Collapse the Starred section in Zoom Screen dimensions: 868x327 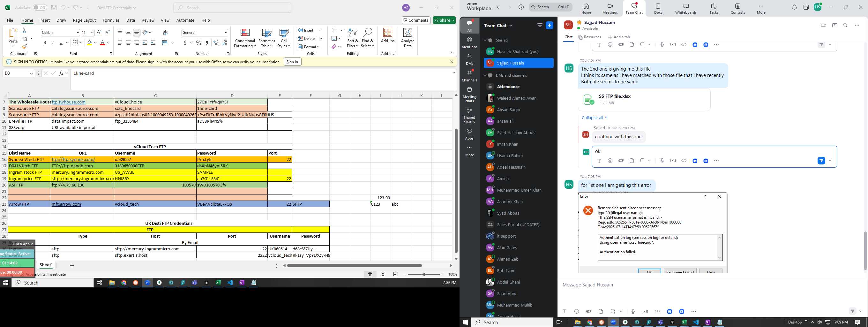coord(485,40)
